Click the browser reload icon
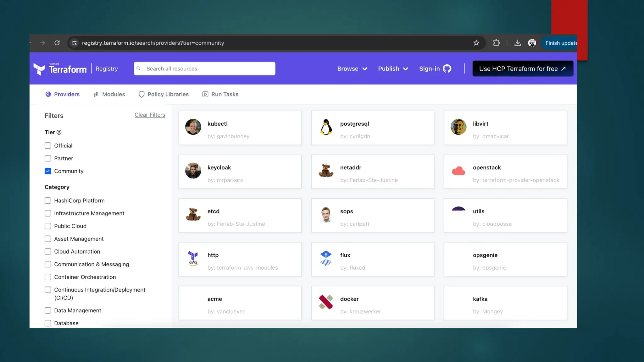The height and width of the screenshot is (362, 644). [57, 43]
